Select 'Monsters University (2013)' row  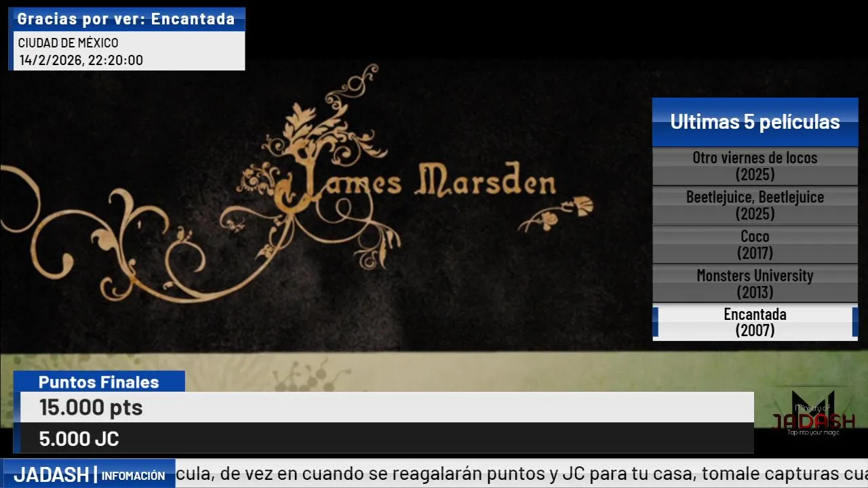click(755, 284)
